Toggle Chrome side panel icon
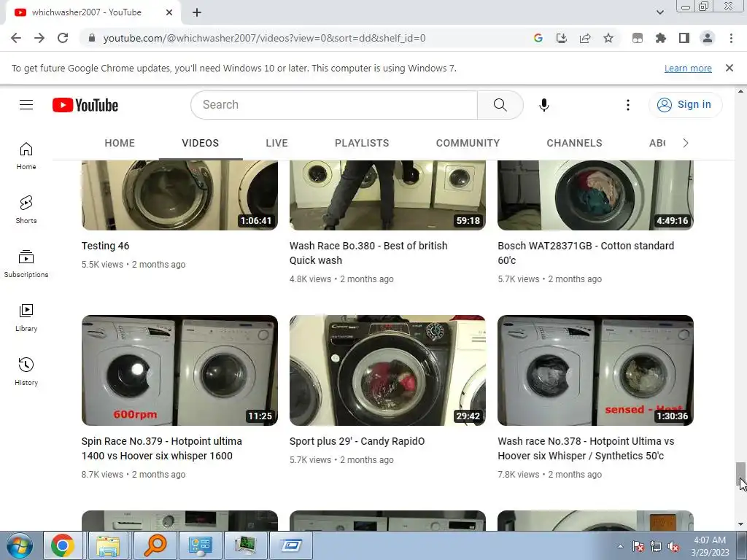The image size is (747, 560). point(684,38)
